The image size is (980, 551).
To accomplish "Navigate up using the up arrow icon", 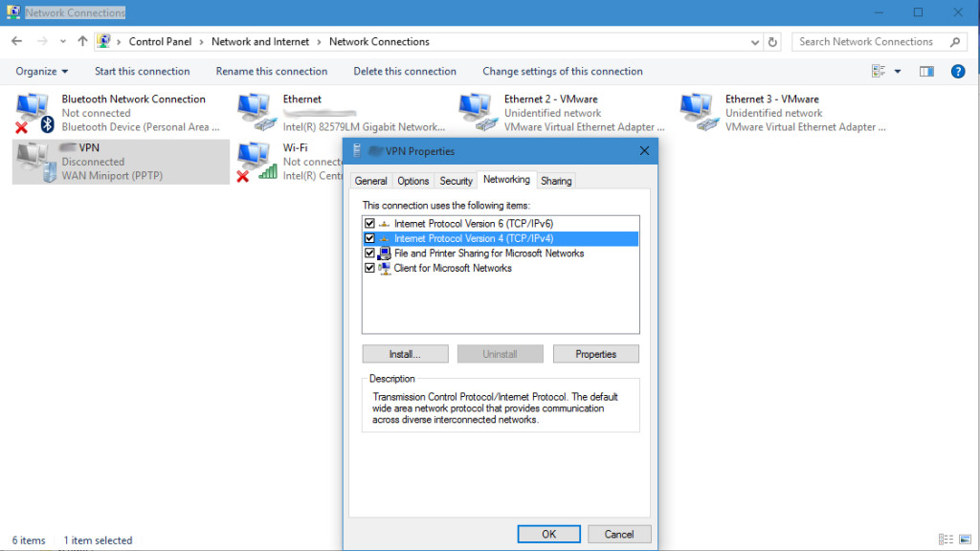I will click(81, 41).
